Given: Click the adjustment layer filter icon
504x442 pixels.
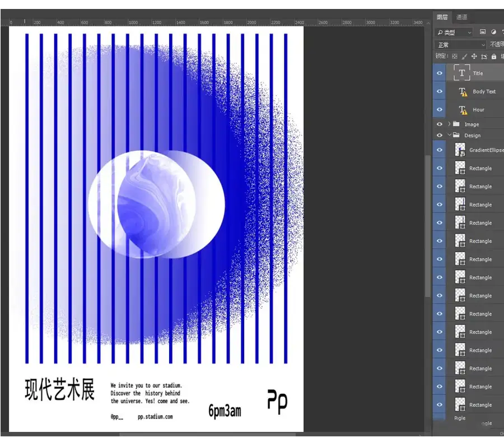Looking at the screenshot, I should pos(494,32).
